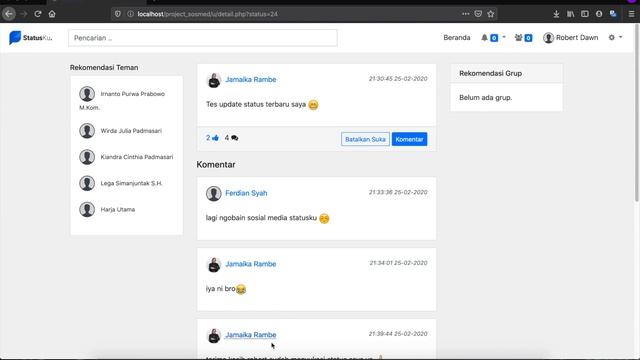Click the 'Rekomendasi Grup' heading
The image size is (640, 360).
490,73
